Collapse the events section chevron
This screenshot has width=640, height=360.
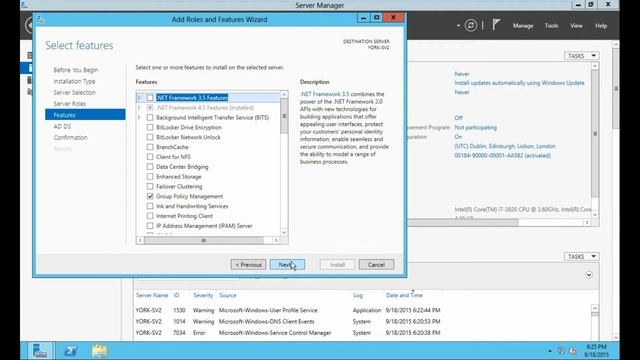pos(589,275)
